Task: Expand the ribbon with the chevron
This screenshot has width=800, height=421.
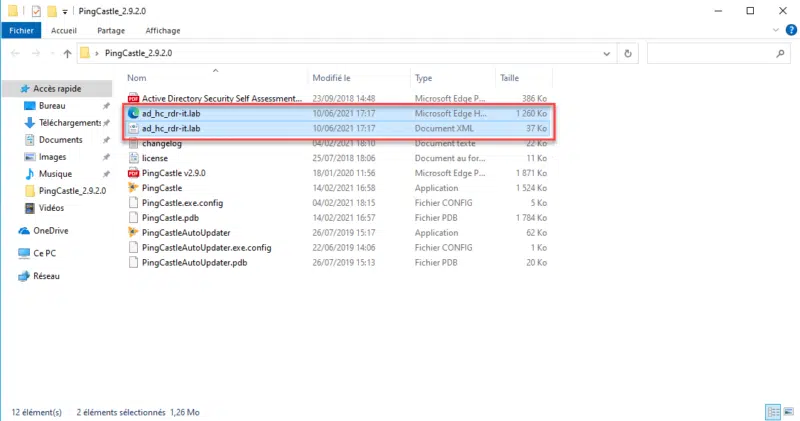Action: coord(776,30)
